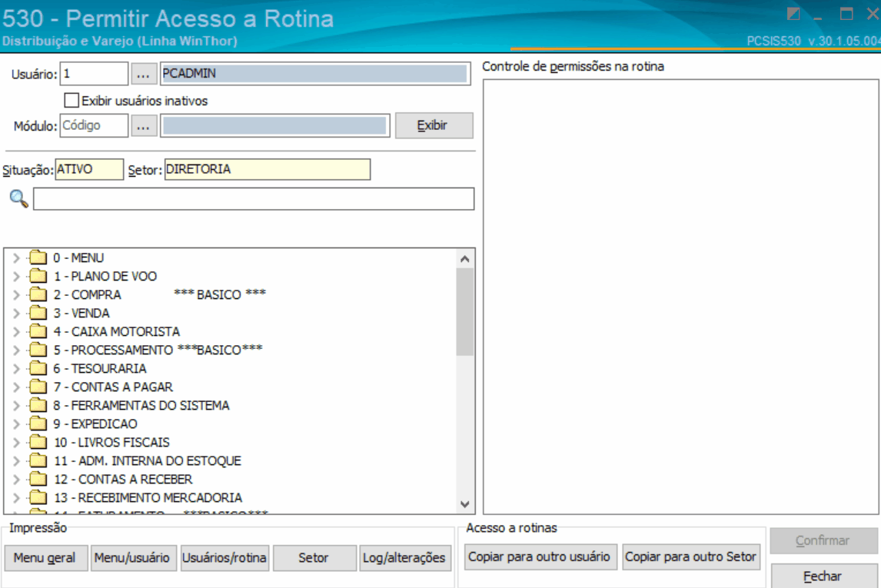Click the folder icon for 4 - CAIXA MOTORISTA
This screenshot has width=881, height=588.
click(x=38, y=331)
